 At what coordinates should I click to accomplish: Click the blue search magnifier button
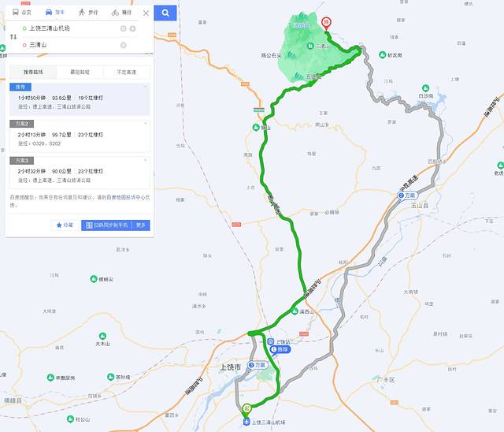[x=165, y=13]
